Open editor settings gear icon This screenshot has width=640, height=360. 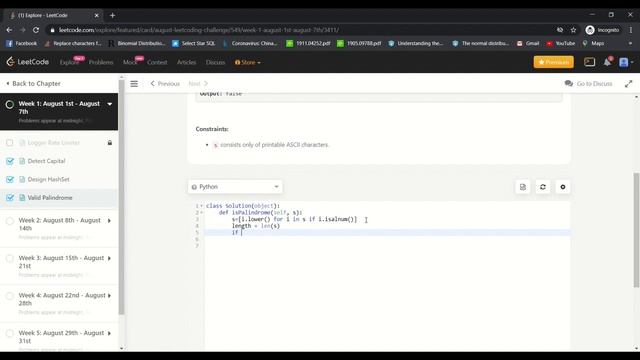click(563, 187)
